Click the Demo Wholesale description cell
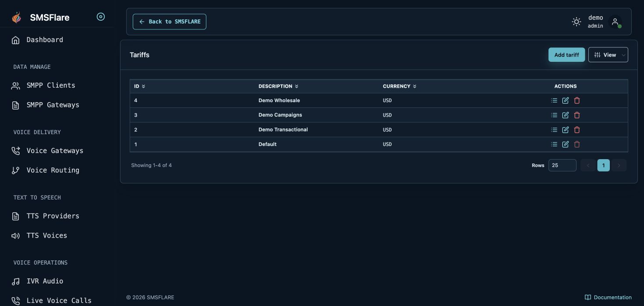The width and height of the screenshot is (644, 306). tap(279, 100)
